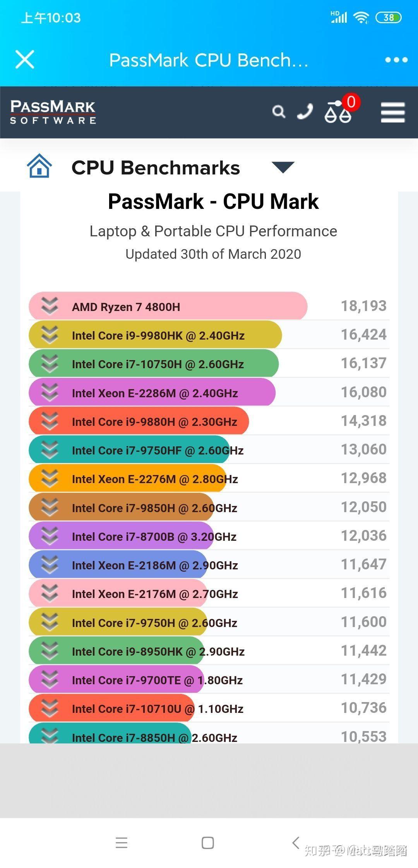Screen dimensions: 418x868
Task: Open the hamburger menu on PassMark site
Action: tap(392, 113)
